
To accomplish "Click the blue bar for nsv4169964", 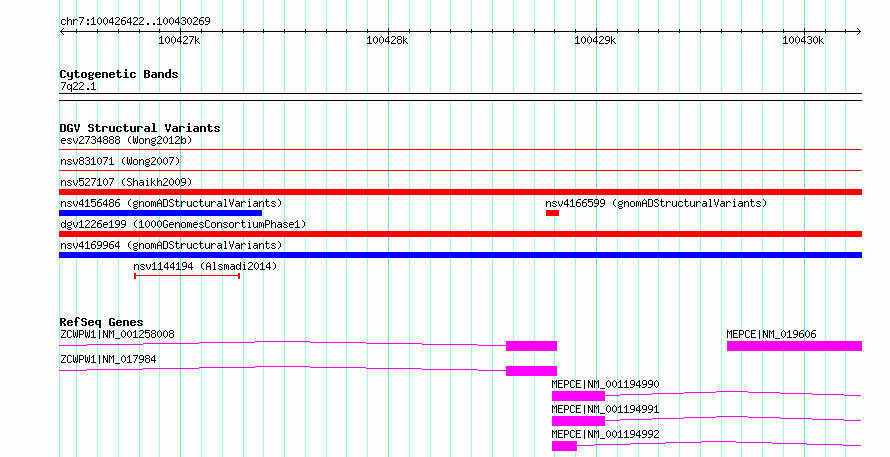I will (460, 255).
